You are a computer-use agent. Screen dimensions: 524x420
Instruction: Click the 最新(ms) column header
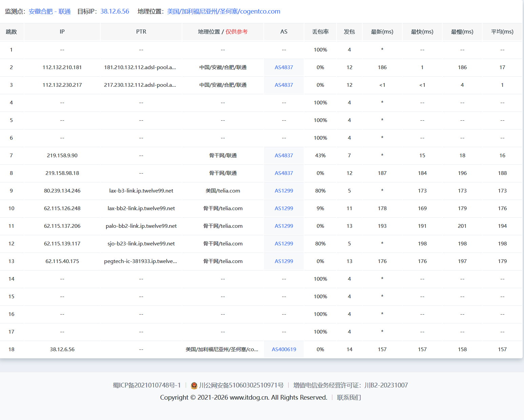pos(382,32)
